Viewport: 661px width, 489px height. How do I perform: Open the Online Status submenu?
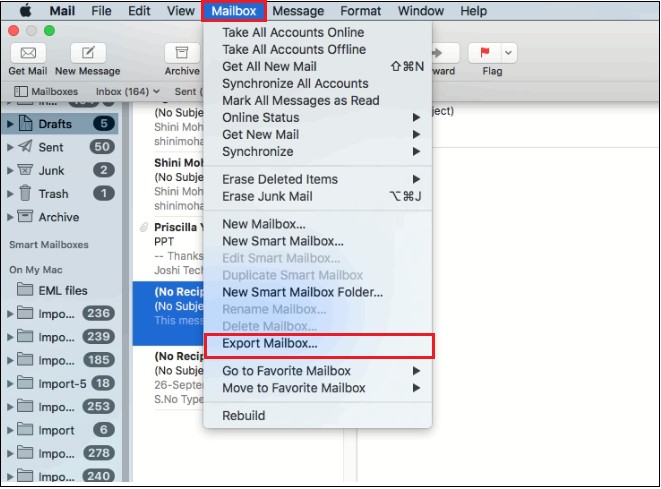pos(317,117)
